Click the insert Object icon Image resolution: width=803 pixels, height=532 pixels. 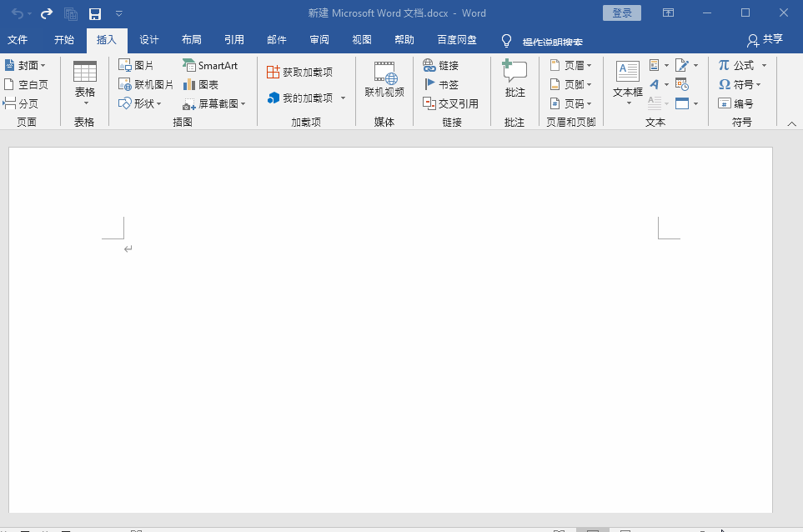point(681,104)
